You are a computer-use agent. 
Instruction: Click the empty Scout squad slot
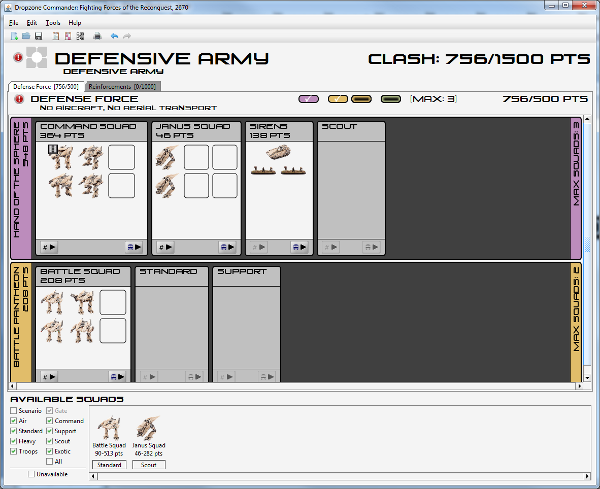point(351,188)
